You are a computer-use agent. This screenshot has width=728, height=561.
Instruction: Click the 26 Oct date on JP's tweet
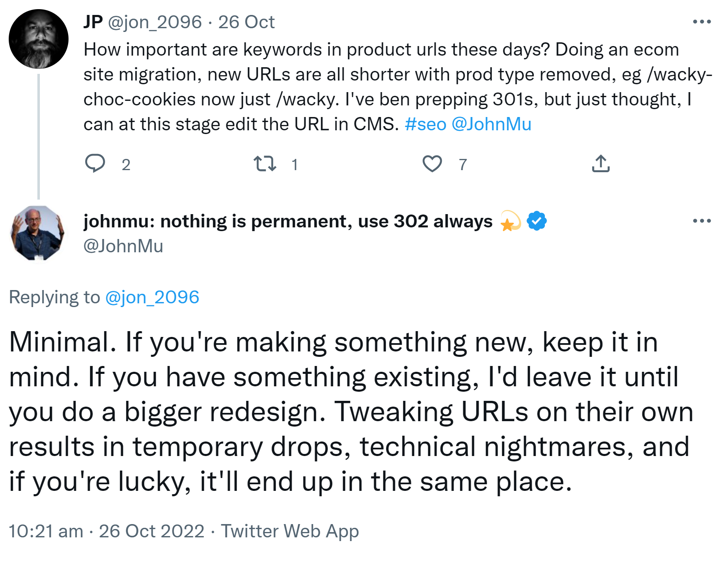(x=246, y=22)
